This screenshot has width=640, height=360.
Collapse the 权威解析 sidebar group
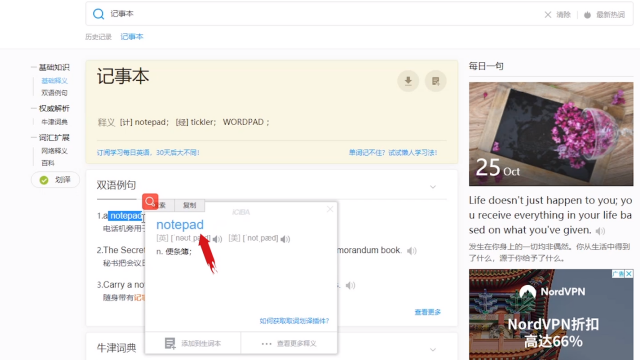(51, 108)
